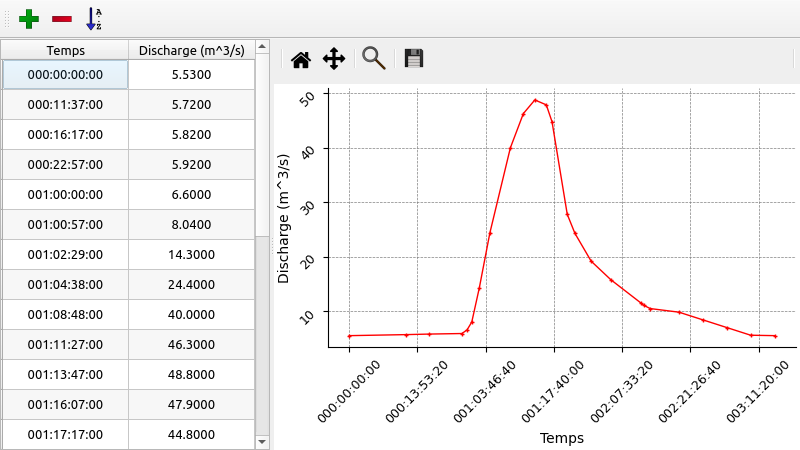The width and height of the screenshot is (800, 450).
Task: Select the magnifier zoom tool
Action: click(x=374, y=59)
